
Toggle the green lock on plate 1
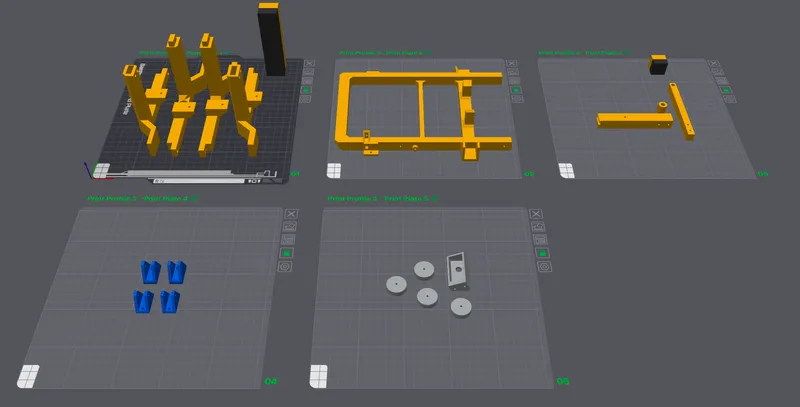307,90
